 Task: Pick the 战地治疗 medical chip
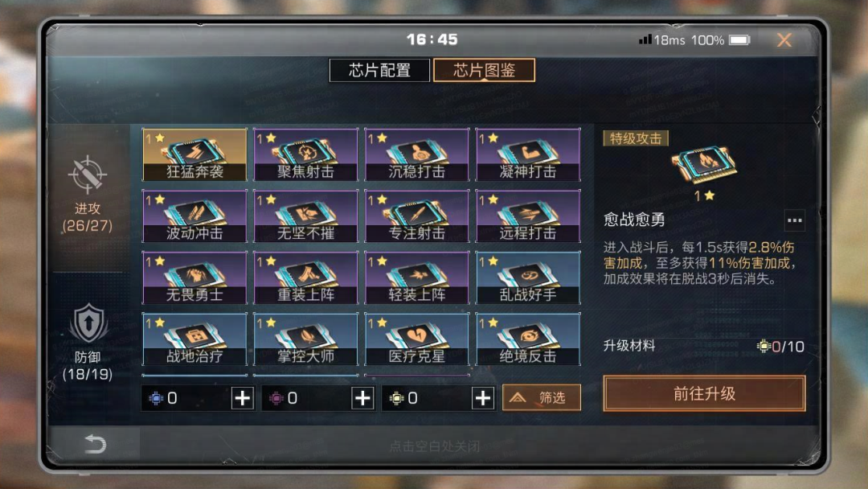point(194,339)
